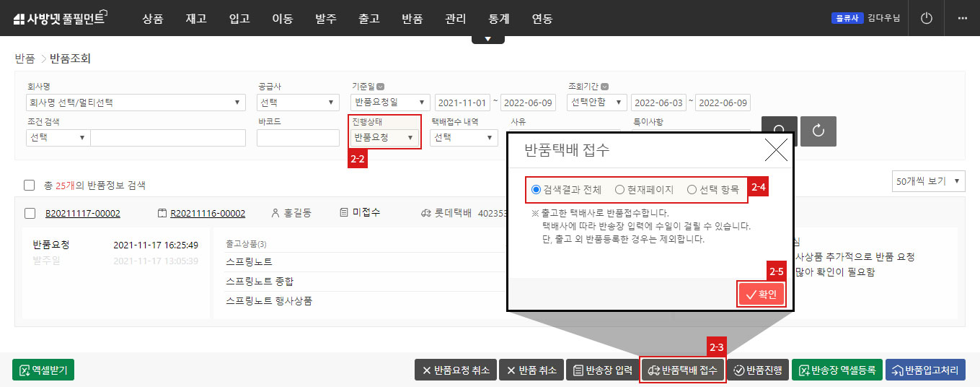Open the 통계 menu in top navigation
This screenshot has height=387, width=980.
(498, 19)
